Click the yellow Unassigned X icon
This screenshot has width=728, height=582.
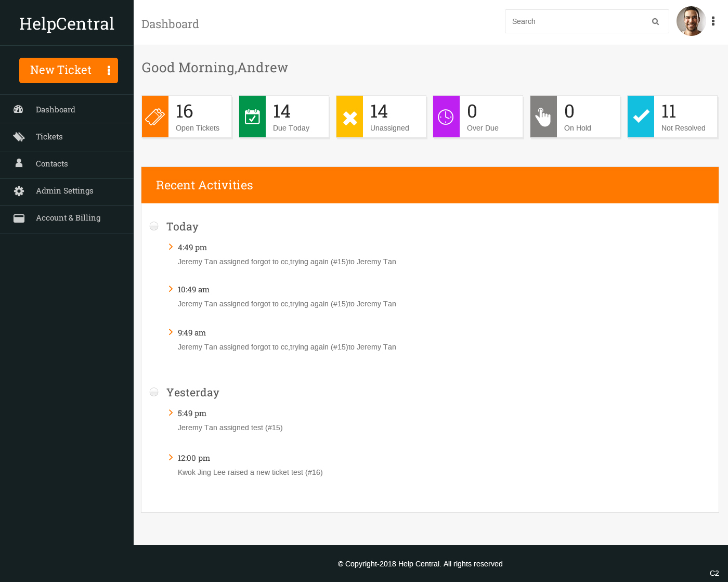coord(349,117)
